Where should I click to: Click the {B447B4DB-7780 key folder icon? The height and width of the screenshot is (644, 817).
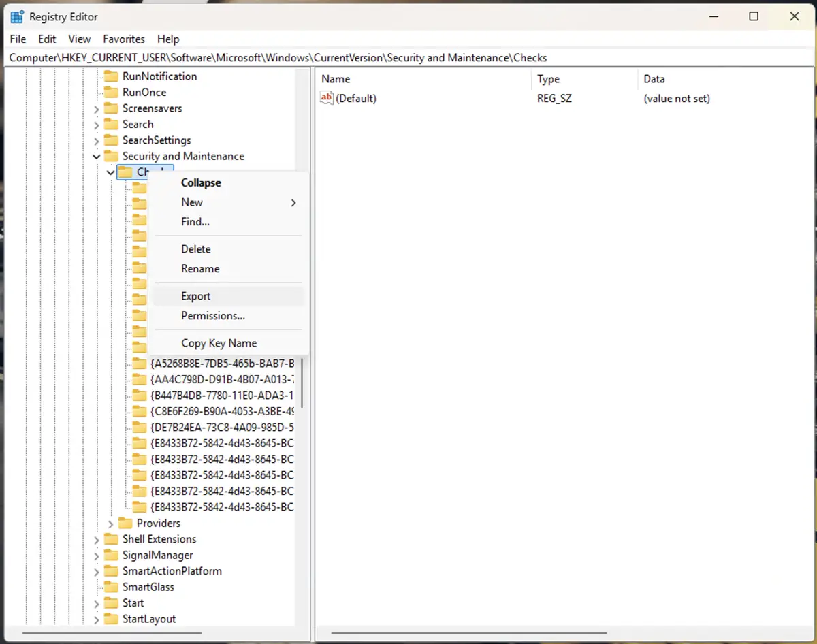pos(140,396)
